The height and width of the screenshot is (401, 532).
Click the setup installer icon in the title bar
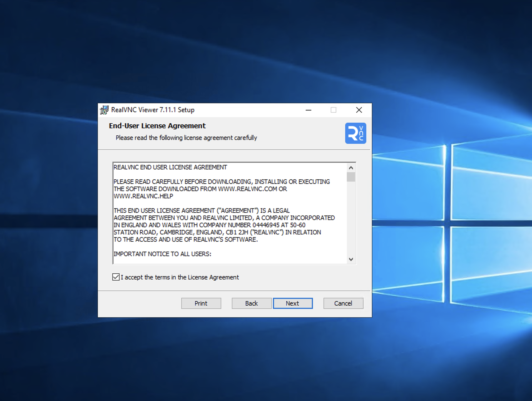tap(104, 110)
